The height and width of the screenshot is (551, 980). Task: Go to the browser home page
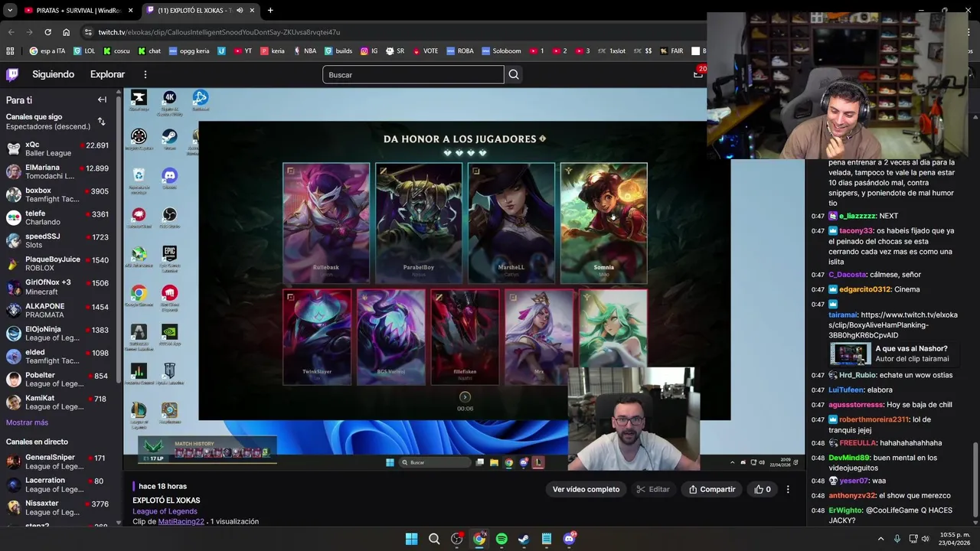point(67,32)
